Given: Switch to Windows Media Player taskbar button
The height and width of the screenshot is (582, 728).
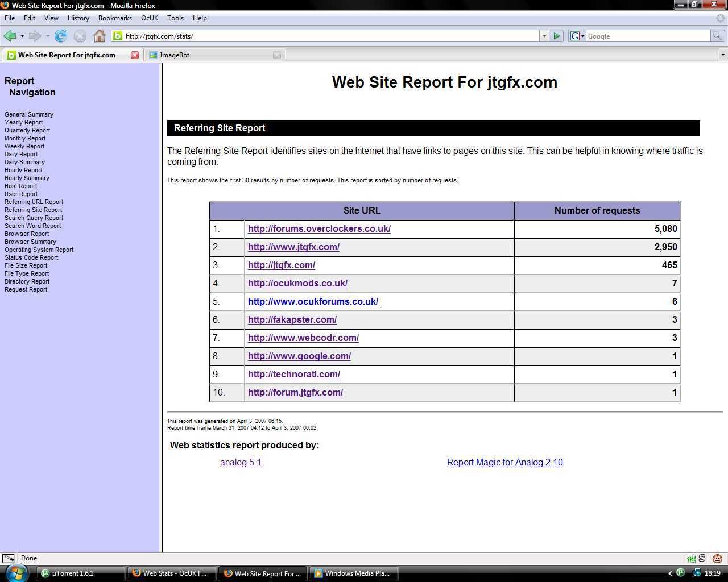Looking at the screenshot, I should [x=354, y=573].
